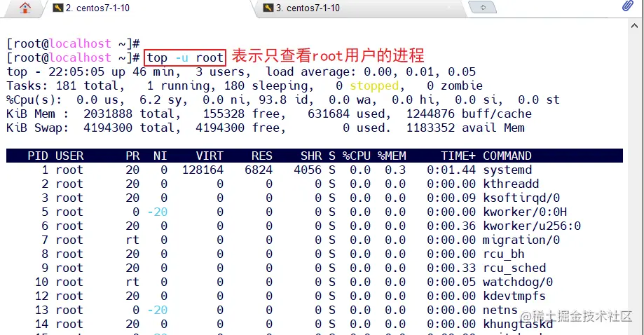Viewport: 644px width, 335px height.
Task: Click the typed command top -u root
Action: click(185, 57)
